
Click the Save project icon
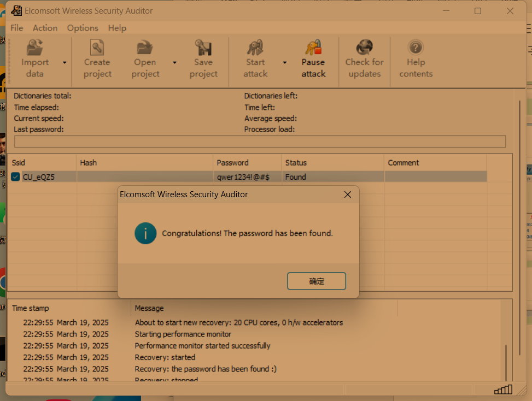(x=203, y=48)
